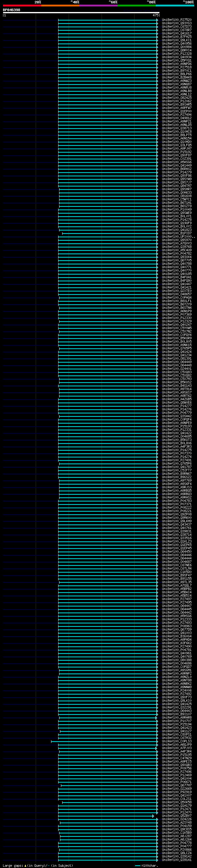Select hit UniRef100_Q9S970
Image resolution: width=197 pixels, height=868 pixels.
(176, 240)
